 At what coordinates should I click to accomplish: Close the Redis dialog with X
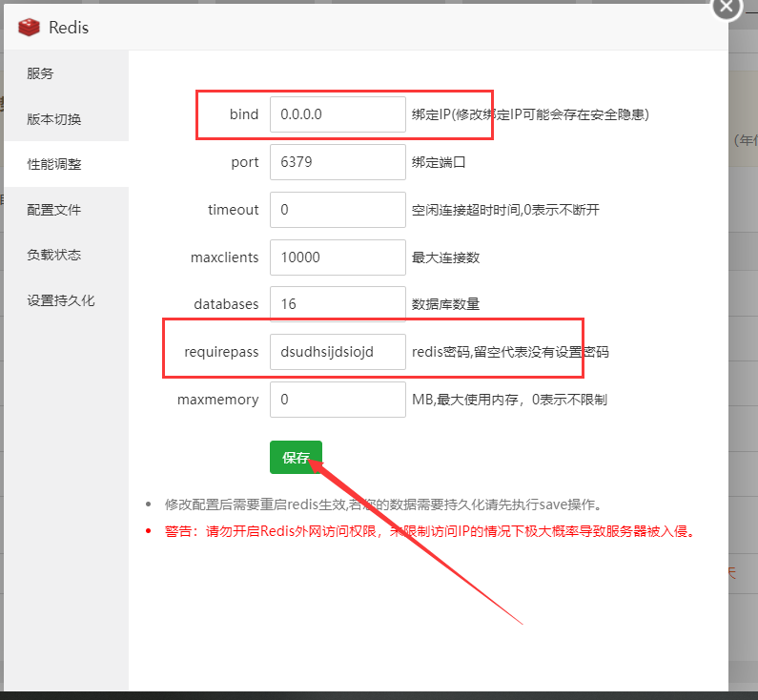pos(727,7)
